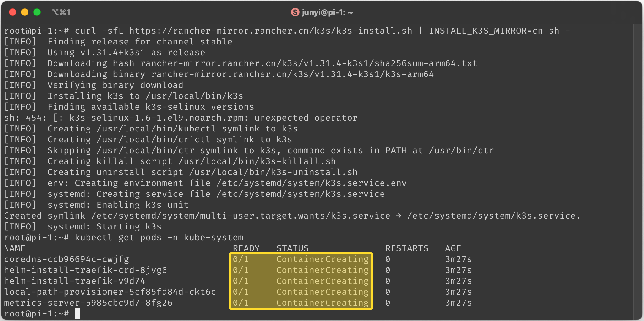The image size is (644, 321).
Task: Click the curl install URL rancher-mirror.rancher.cn
Action: pos(271,31)
